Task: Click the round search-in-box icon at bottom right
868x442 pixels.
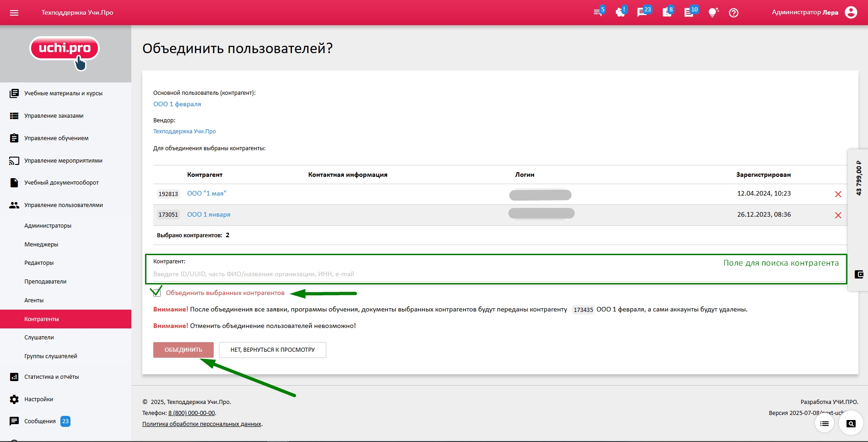Action: pos(851,423)
